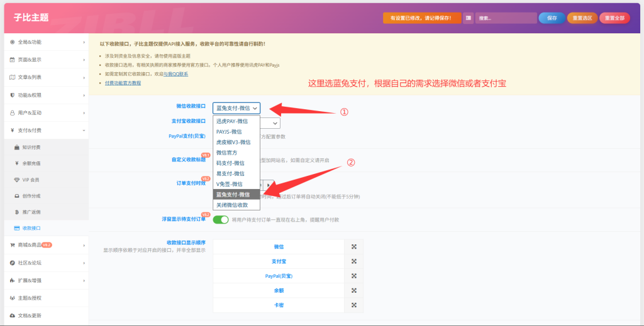Click the 收款接口 card icon
This screenshot has width=644, height=326.
(x=17, y=228)
